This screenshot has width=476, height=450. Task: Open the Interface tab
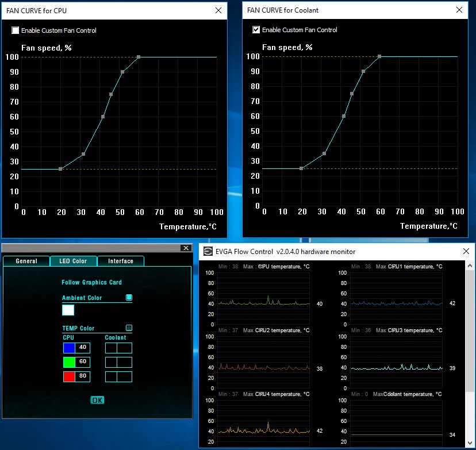(121, 261)
